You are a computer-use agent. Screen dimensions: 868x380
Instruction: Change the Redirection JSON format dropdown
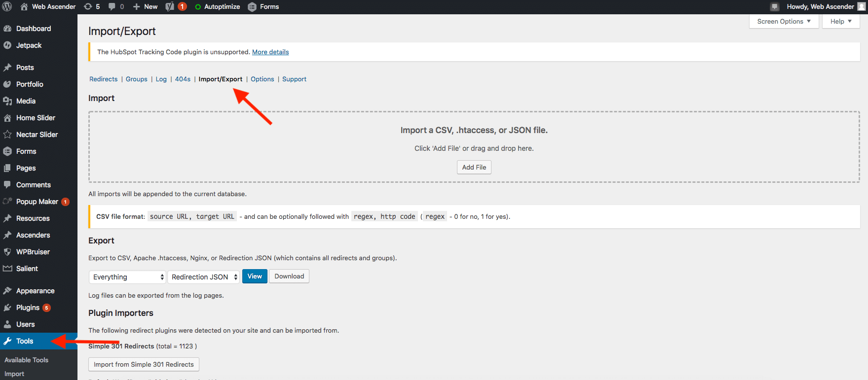tap(204, 277)
